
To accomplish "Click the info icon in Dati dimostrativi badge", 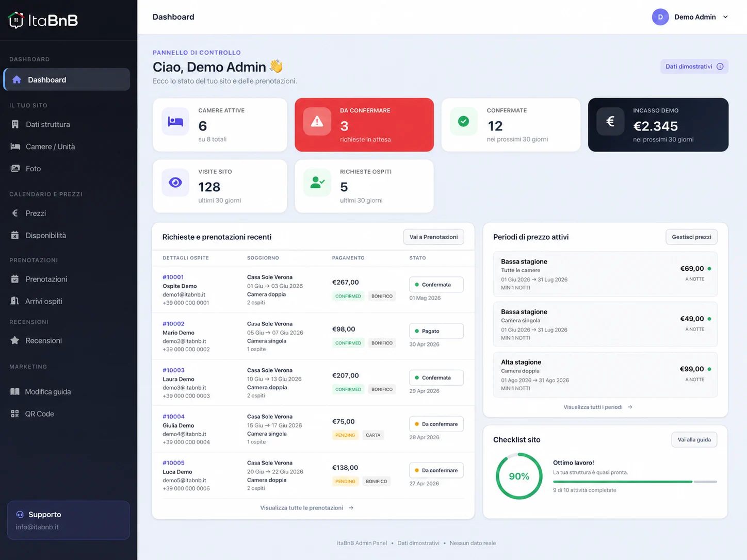I will 720,67.
